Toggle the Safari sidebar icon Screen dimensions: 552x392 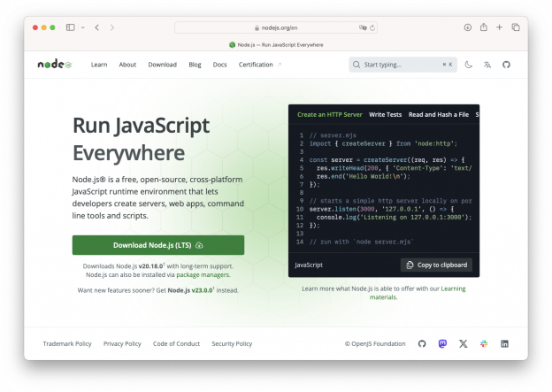click(x=71, y=27)
